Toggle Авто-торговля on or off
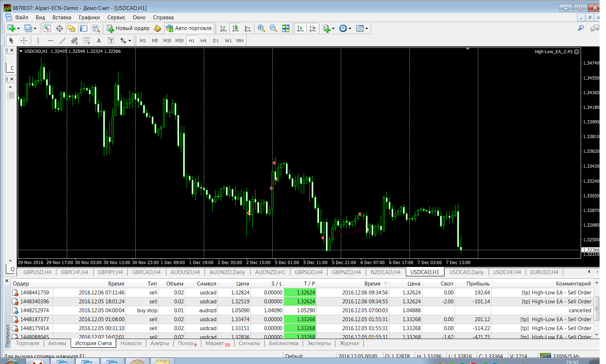Viewport: 606px width, 364px height. click(189, 28)
